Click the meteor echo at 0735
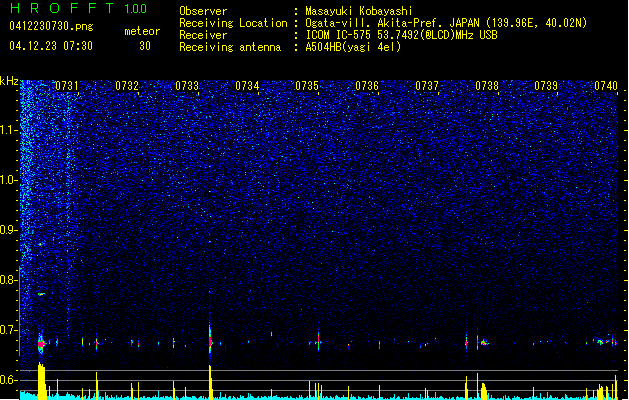The height and width of the screenshot is (400, 629). coord(319,341)
